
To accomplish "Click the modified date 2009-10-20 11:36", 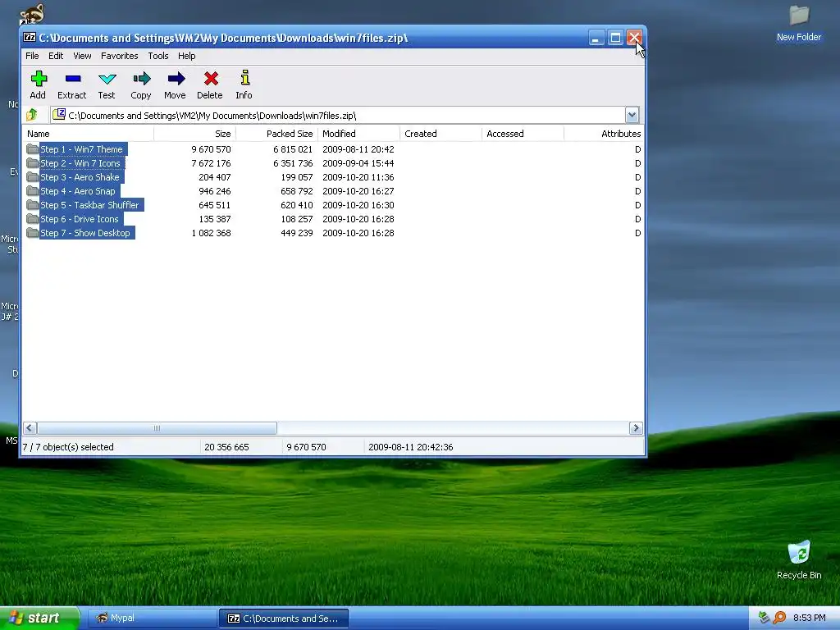I will point(358,177).
